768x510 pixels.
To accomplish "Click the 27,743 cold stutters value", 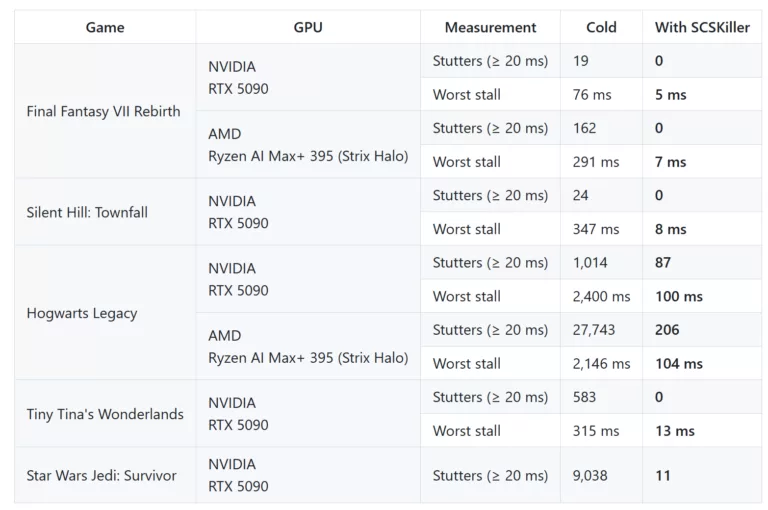I will tap(594, 330).
